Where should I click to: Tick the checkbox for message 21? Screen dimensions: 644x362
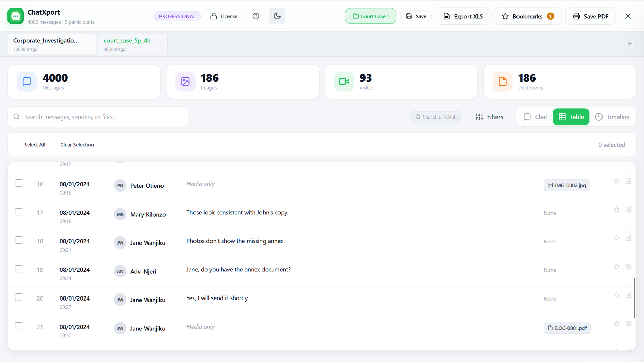pyautogui.click(x=19, y=326)
